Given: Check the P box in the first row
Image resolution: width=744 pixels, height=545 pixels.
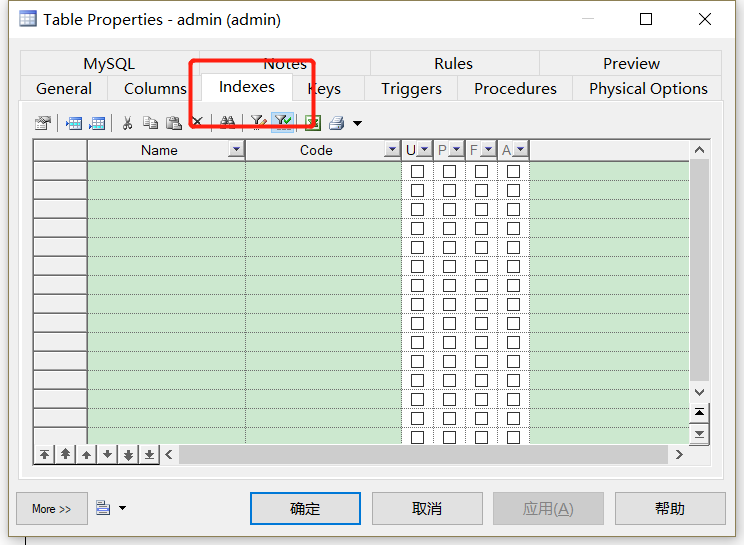Looking at the screenshot, I should click(449, 171).
